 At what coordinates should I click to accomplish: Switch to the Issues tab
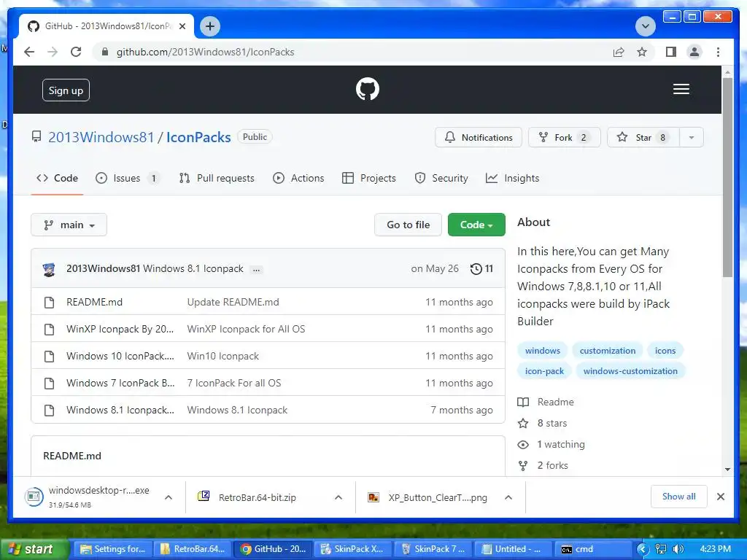127,178
